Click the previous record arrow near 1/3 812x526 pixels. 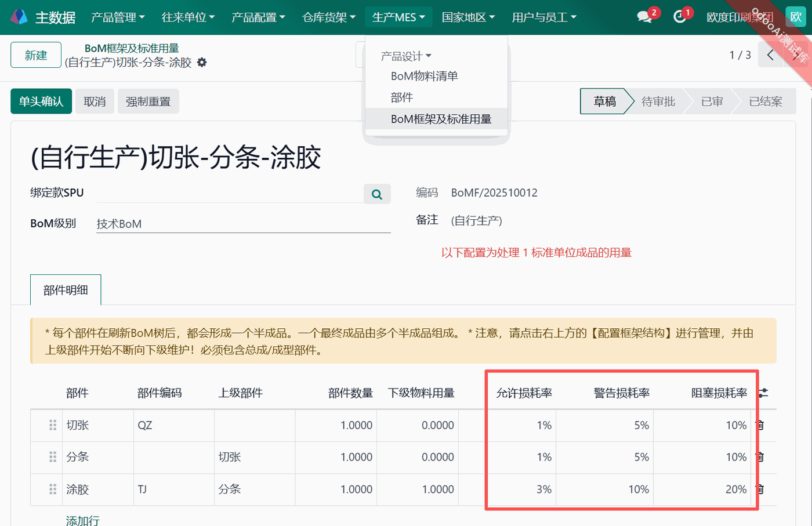[770, 54]
